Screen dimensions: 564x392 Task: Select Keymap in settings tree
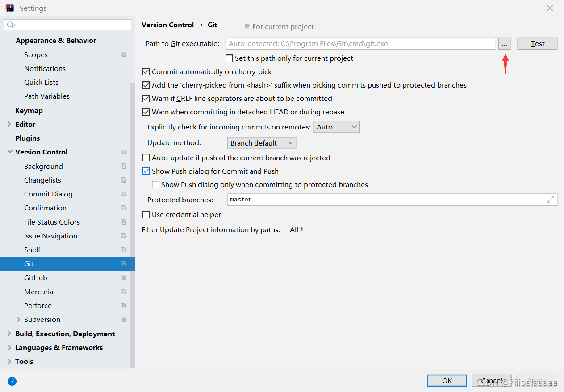tap(29, 110)
